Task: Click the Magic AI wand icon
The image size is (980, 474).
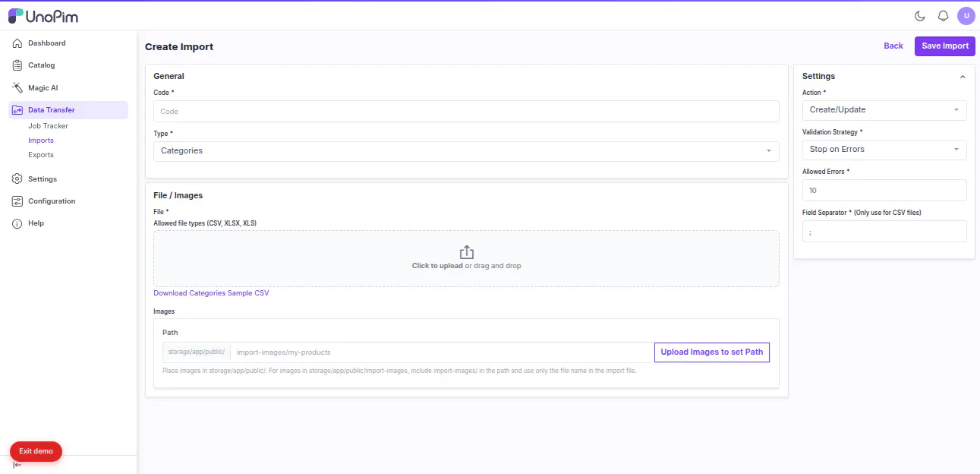Action: click(x=17, y=88)
